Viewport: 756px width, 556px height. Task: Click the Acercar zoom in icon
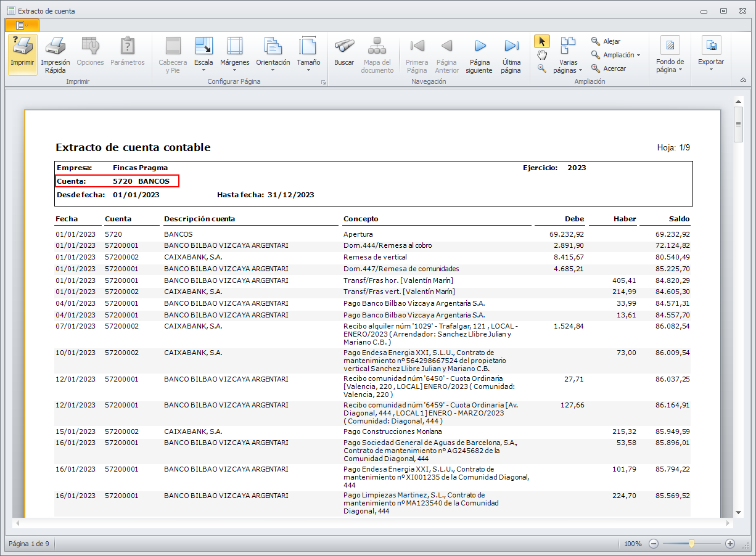[x=596, y=68]
